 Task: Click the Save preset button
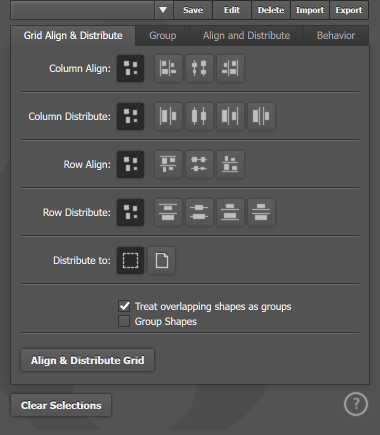click(193, 10)
